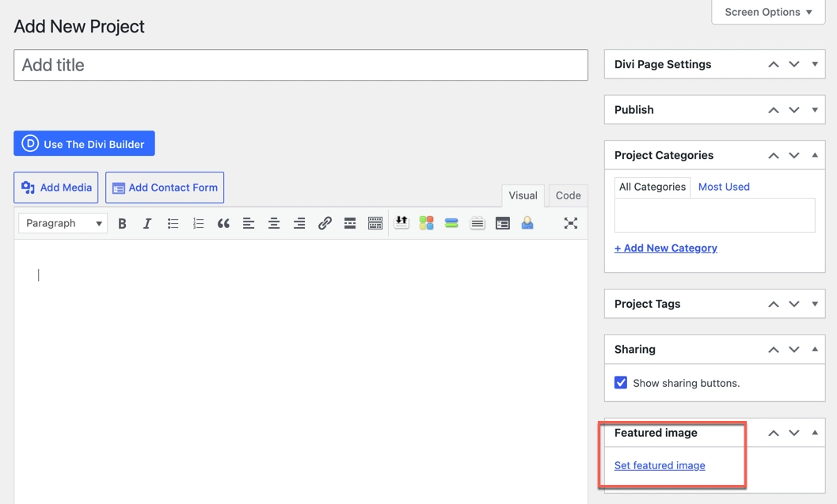The height and width of the screenshot is (504, 837).
Task: Click inside the editor content area
Action: [301, 372]
